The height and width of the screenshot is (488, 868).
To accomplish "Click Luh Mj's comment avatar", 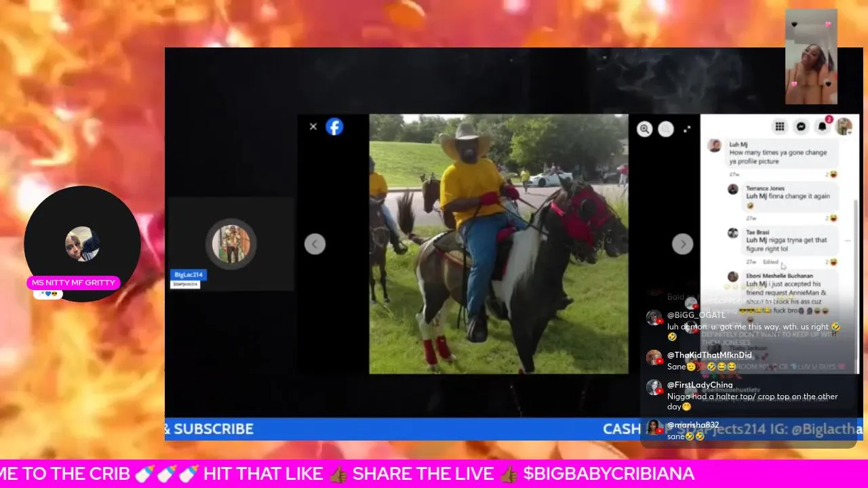I will point(714,146).
